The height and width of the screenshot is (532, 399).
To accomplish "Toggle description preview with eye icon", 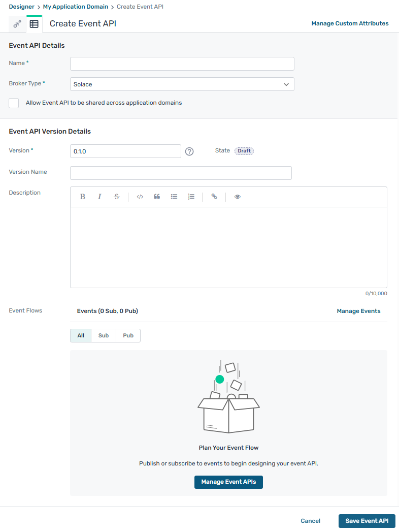I will (x=238, y=197).
